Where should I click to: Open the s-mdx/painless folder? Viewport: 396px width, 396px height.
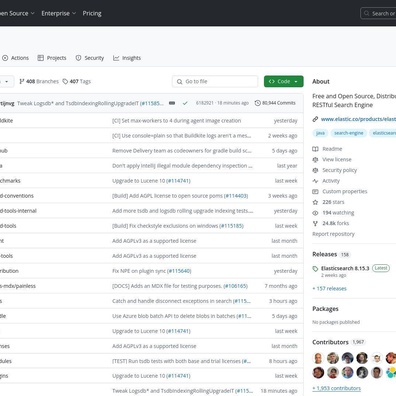pyautogui.click(x=18, y=286)
